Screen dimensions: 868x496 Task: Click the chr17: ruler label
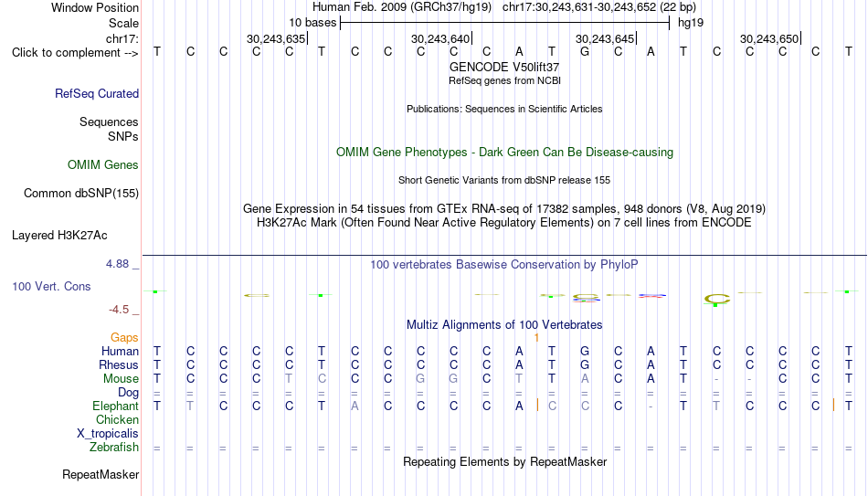click(122, 38)
